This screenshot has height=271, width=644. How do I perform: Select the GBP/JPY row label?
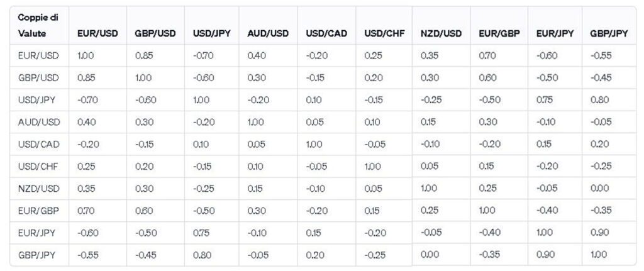[x=37, y=255]
